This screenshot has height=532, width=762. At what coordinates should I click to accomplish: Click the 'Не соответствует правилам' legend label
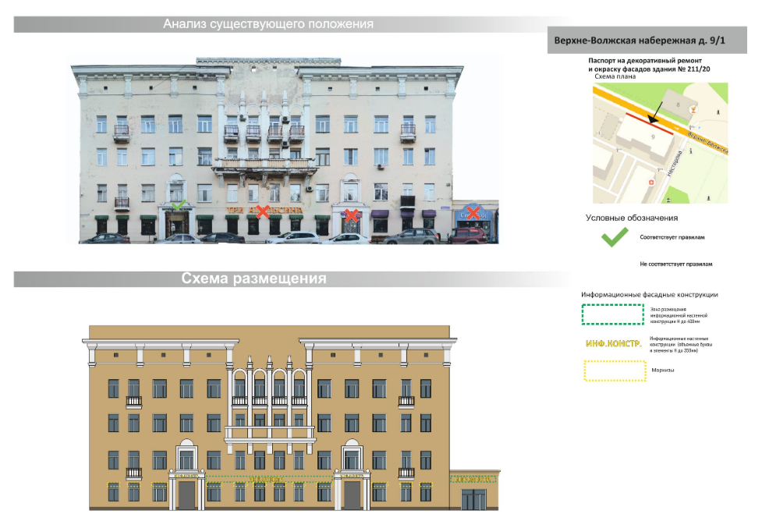[675, 264]
